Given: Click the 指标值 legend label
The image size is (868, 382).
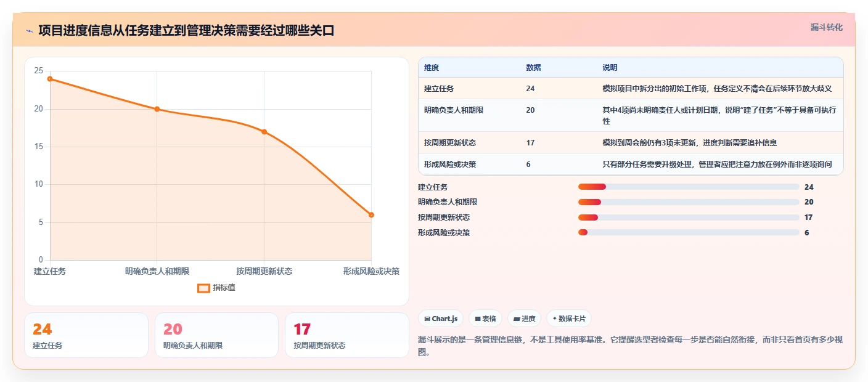Looking at the screenshot, I should [224, 288].
